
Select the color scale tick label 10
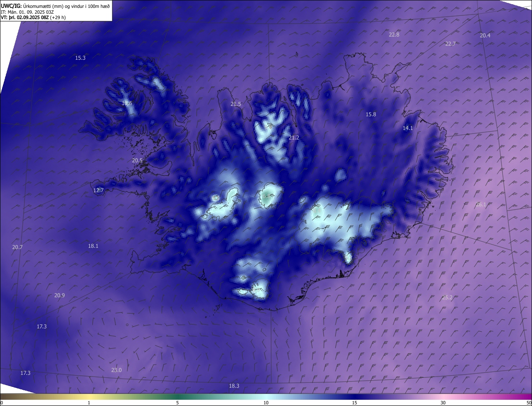(x=266, y=403)
